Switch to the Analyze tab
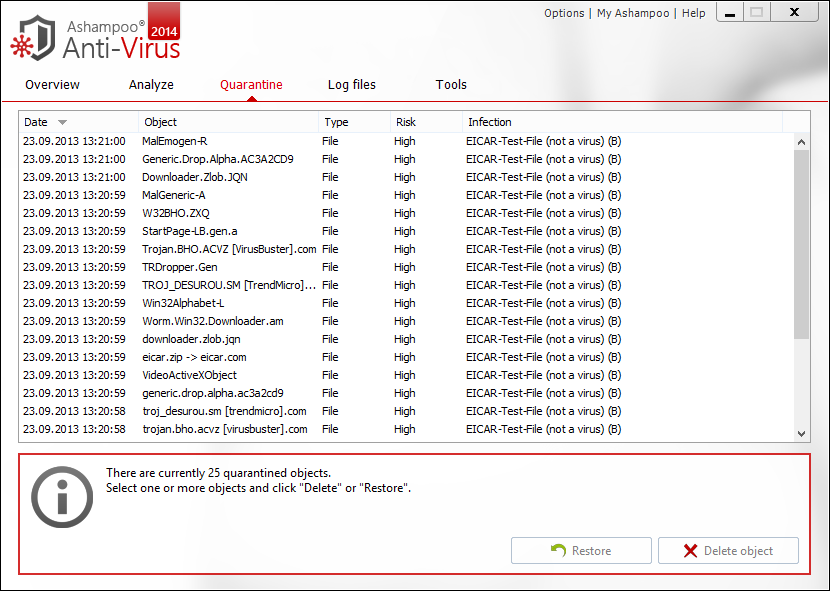830x591 pixels. pos(151,85)
